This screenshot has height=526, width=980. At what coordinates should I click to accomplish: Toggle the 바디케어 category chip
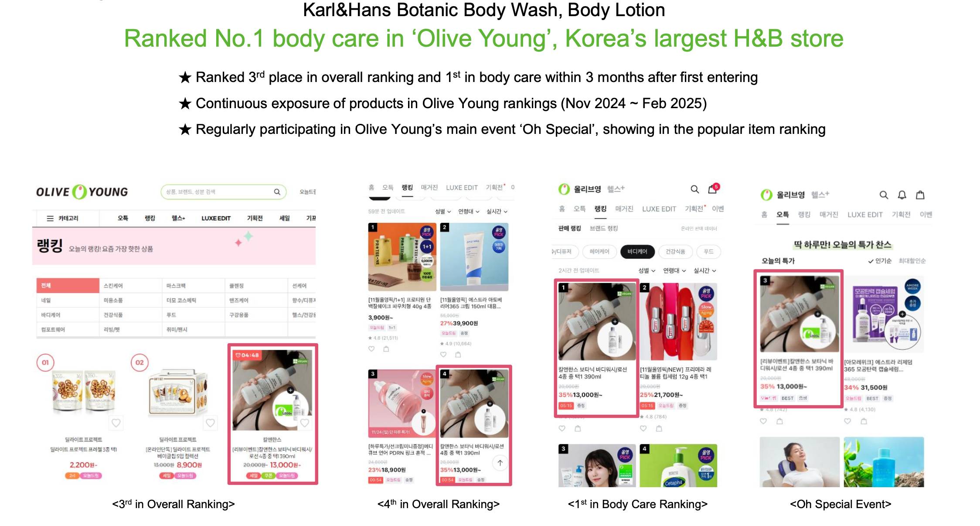pos(637,252)
